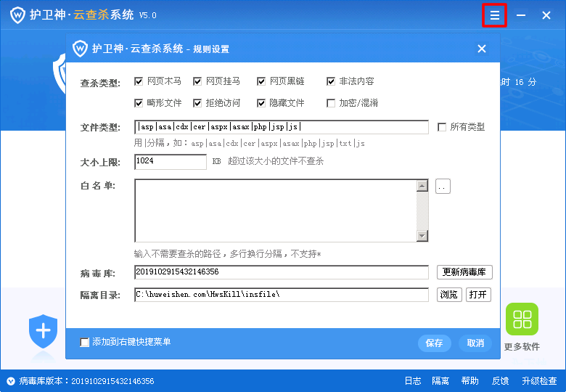Save the rule settings with 保存
Screen dimensions: 566x392
(434, 343)
